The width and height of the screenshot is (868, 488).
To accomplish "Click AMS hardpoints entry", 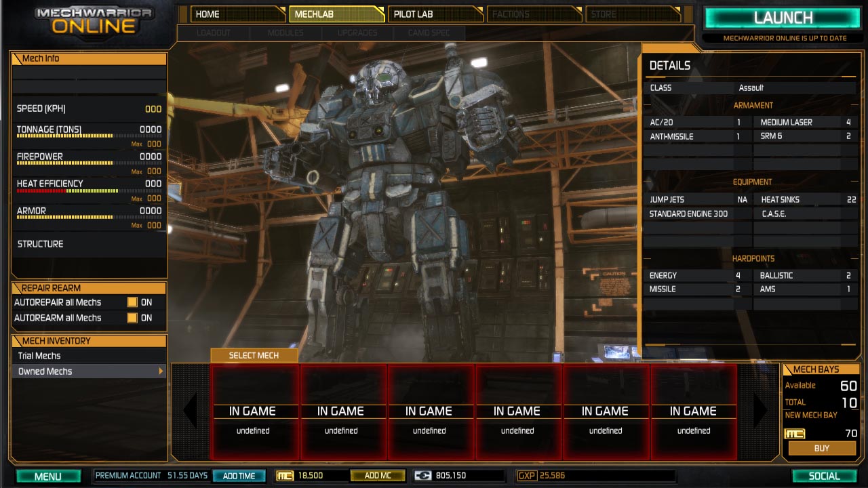I will pyautogui.click(x=806, y=289).
